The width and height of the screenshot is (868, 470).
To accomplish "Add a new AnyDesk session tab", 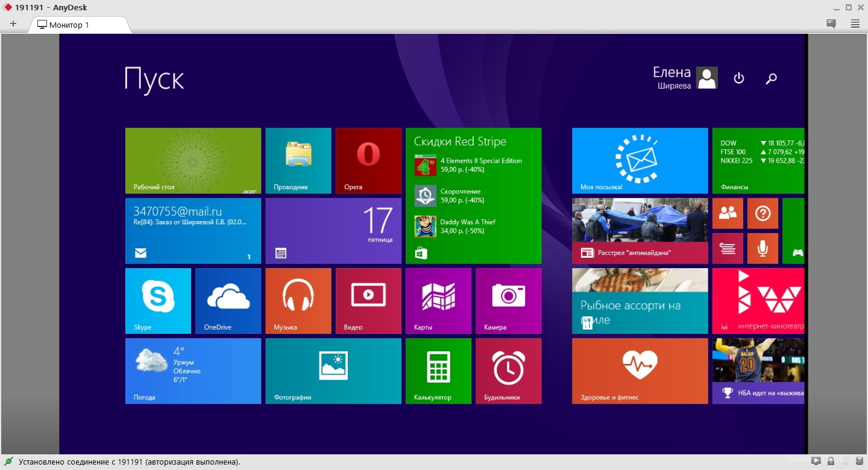I will pos(13,24).
